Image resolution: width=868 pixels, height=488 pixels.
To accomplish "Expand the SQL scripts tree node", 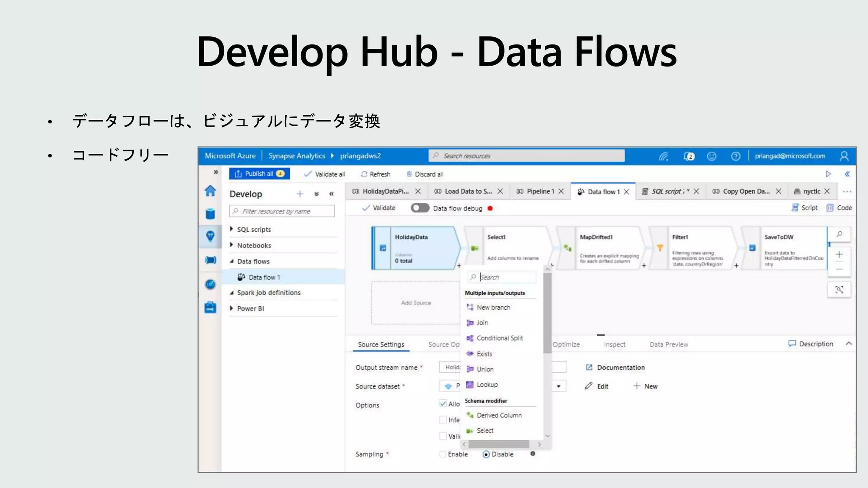I will (231, 229).
